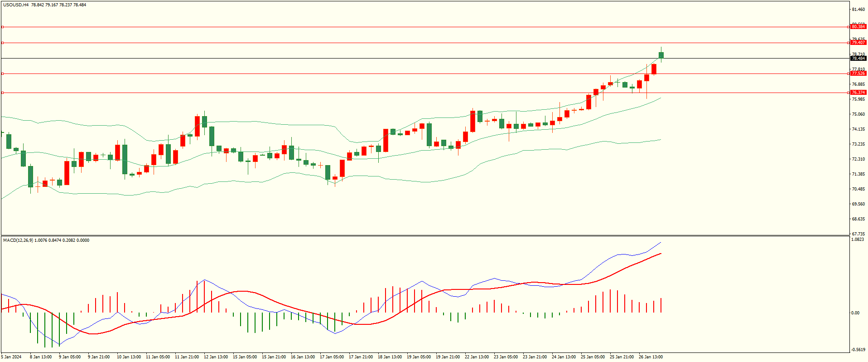Screen dimensions: 868x362
Task: Click the 15 Jan 21:00 time label
Action: pos(274,357)
